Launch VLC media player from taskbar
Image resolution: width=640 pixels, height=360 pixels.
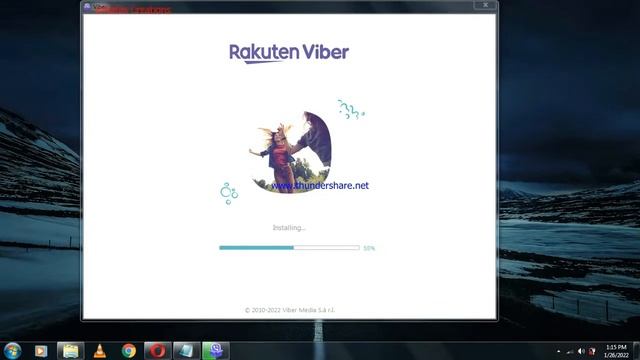point(100,351)
